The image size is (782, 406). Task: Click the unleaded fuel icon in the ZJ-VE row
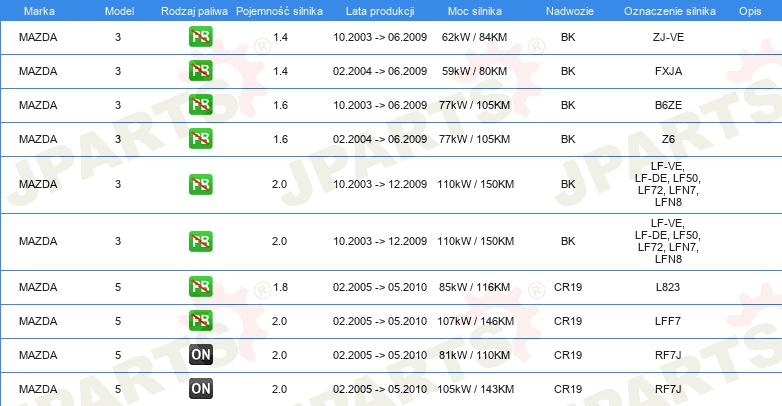[200, 37]
